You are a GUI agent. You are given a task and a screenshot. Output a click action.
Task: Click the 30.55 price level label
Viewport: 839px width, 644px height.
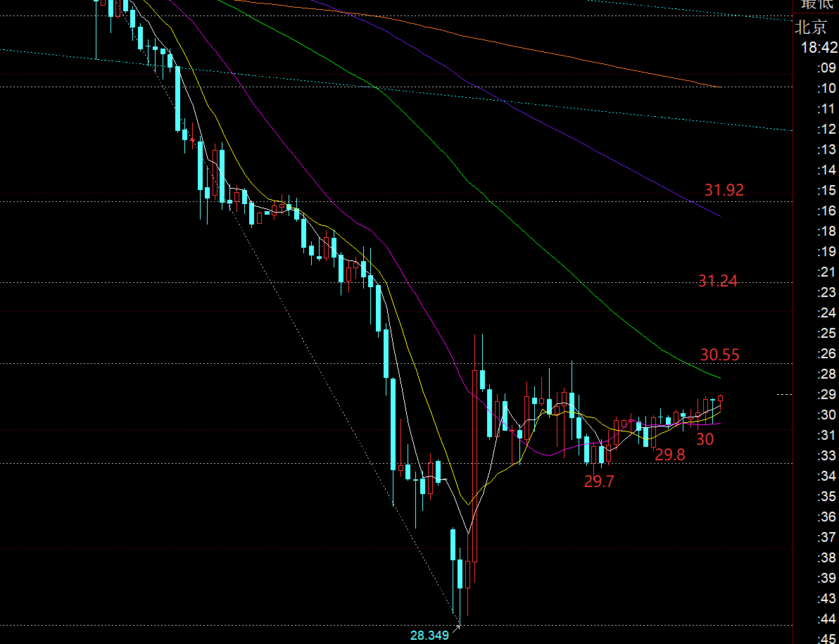pos(719,355)
